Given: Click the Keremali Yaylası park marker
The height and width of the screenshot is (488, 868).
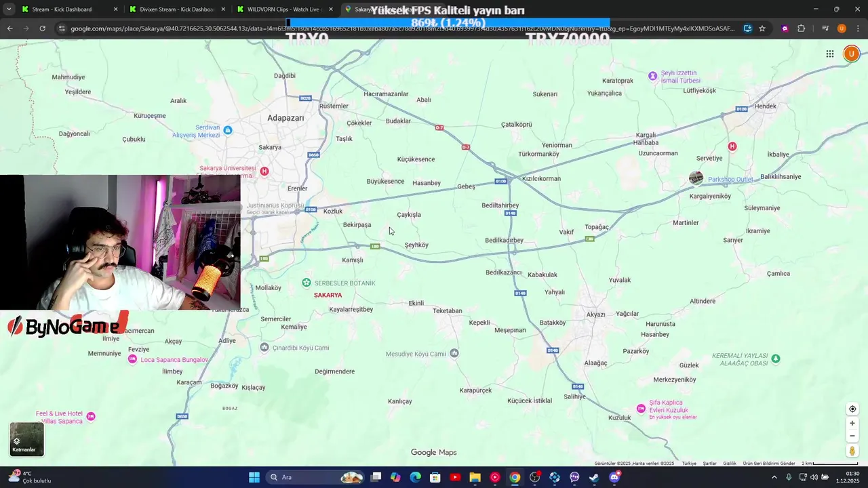Looking at the screenshot, I should pyautogui.click(x=776, y=359).
